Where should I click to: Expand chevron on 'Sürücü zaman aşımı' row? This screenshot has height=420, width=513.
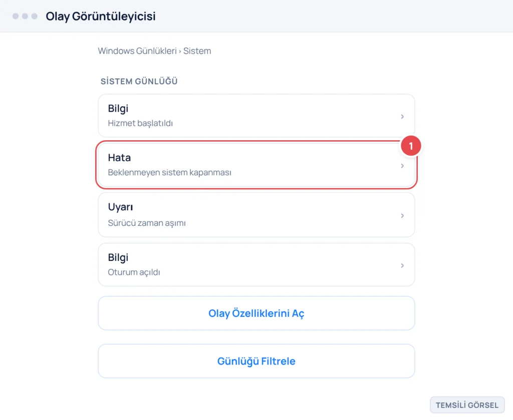click(402, 216)
